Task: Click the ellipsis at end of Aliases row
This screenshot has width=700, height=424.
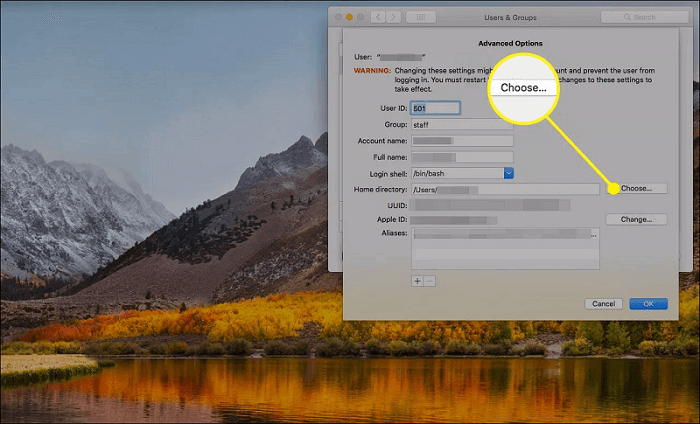Action: (x=593, y=235)
